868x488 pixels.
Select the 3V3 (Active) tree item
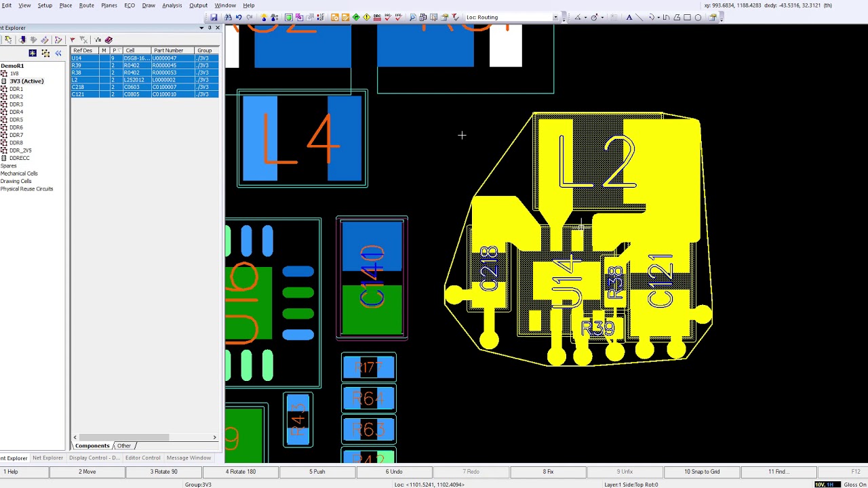(26, 81)
